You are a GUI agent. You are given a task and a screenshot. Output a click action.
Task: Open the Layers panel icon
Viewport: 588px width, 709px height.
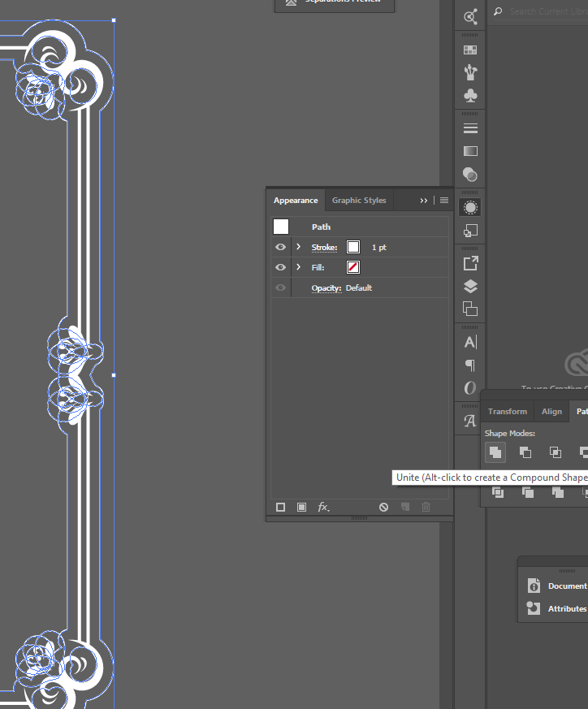[x=470, y=286]
